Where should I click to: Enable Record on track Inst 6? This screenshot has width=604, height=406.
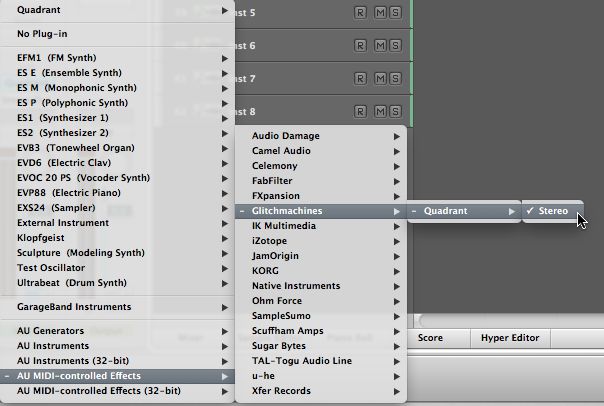(360, 46)
